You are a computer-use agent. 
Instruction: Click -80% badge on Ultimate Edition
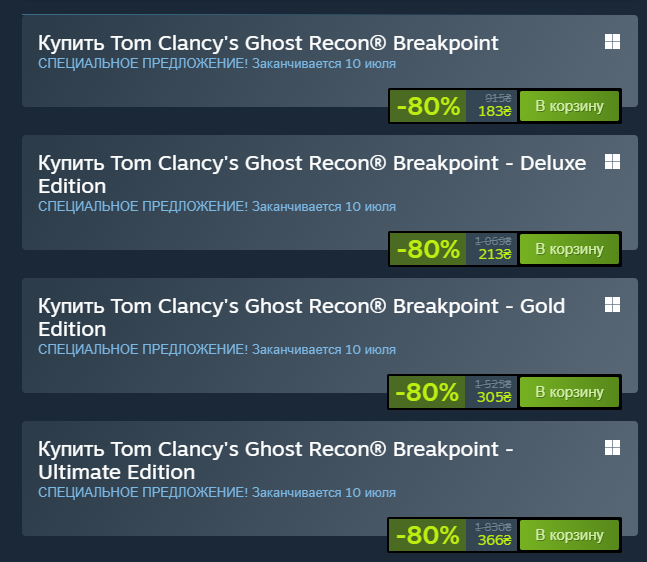tap(428, 535)
